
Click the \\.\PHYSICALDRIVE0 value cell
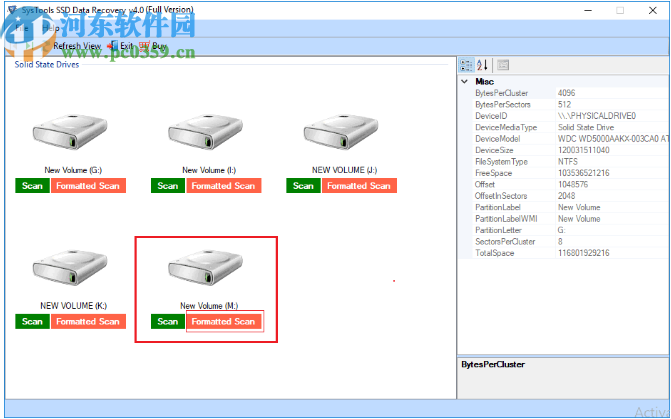(597, 116)
